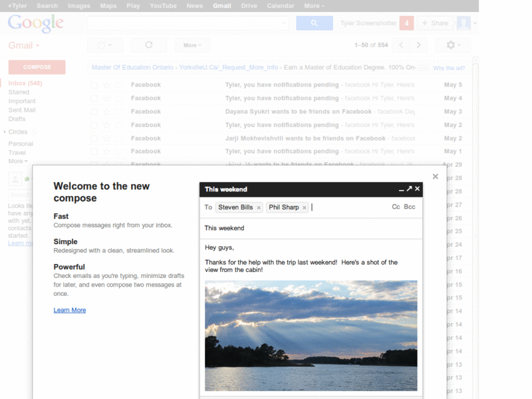Click the red COMPOSE button

tap(37, 67)
